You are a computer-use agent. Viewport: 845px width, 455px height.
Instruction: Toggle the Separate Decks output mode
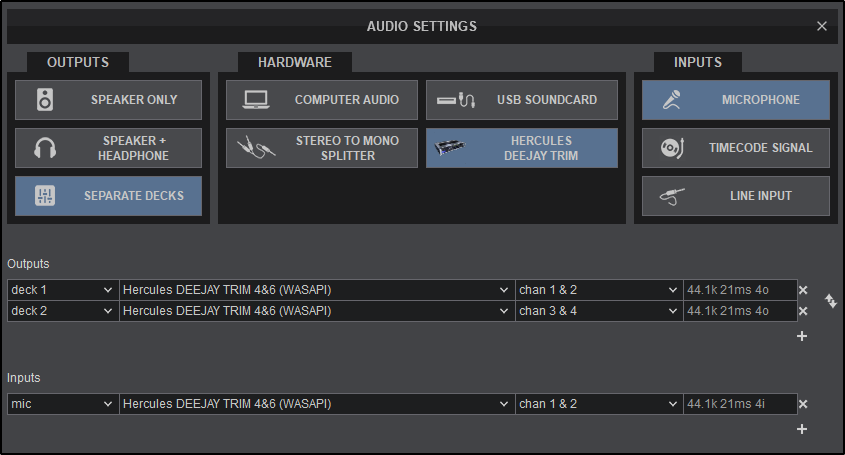click(108, 196)
